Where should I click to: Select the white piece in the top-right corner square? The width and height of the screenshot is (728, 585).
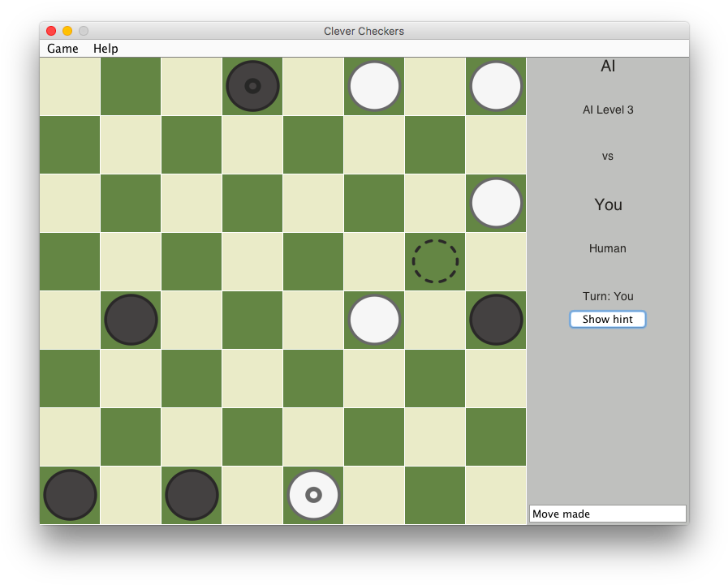click(496, 86)
